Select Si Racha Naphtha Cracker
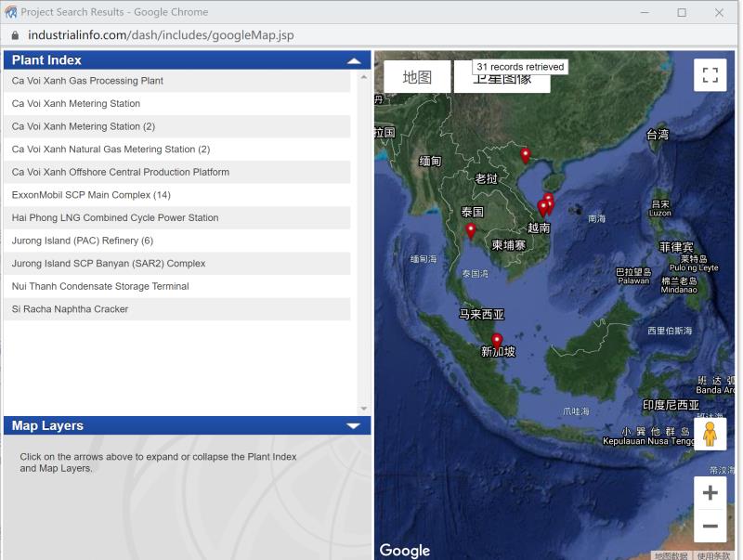Screen dimensions: 743x560 pos(71,309)
